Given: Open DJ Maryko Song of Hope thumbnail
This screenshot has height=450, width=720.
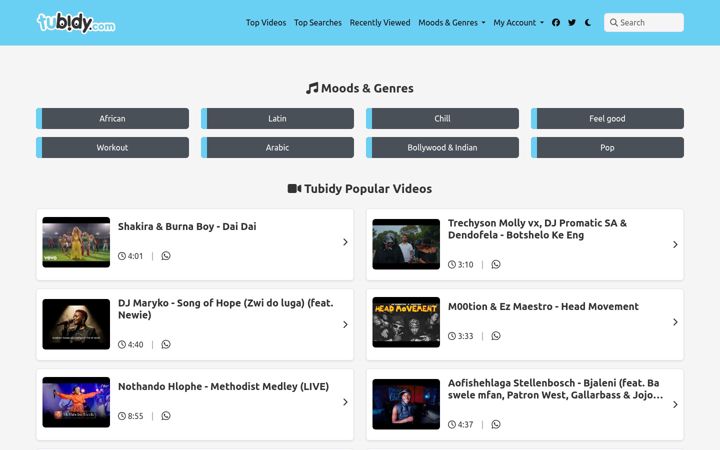Looking at the screenshot, I should click(x=76, y=324).
